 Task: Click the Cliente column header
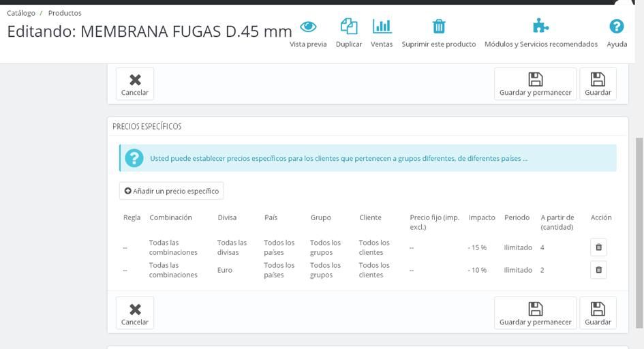[x=370, y=217]
